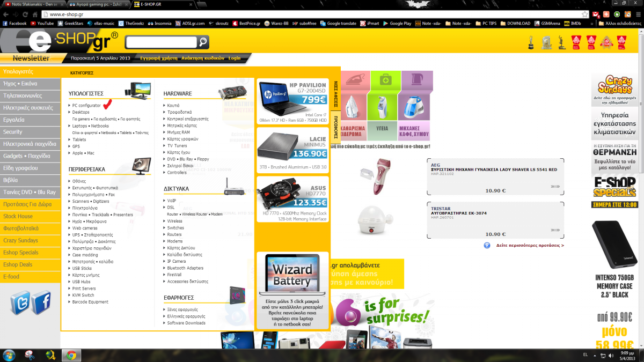Image resolution: width=644 pixels, height=362 pixels.
Task: Click Δείτε περισσότερες προτάσεις link
Action: (x=530, y=245)
